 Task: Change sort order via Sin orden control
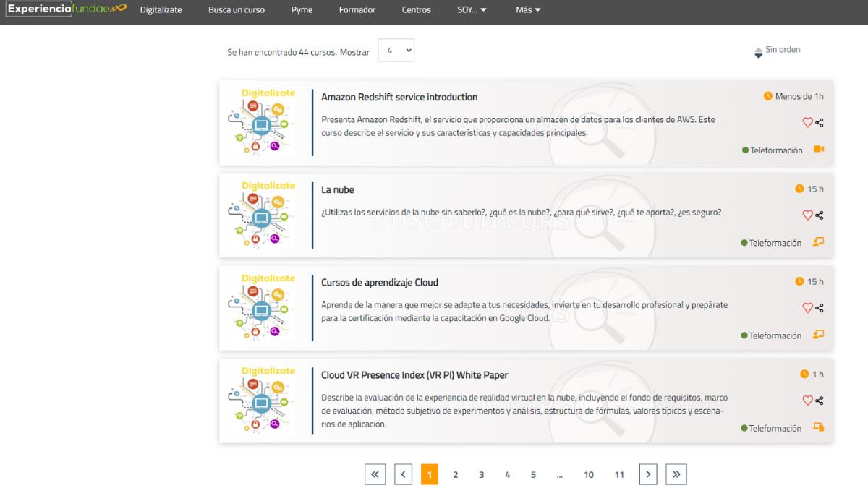pyautogui.click(x=778, y=51)
